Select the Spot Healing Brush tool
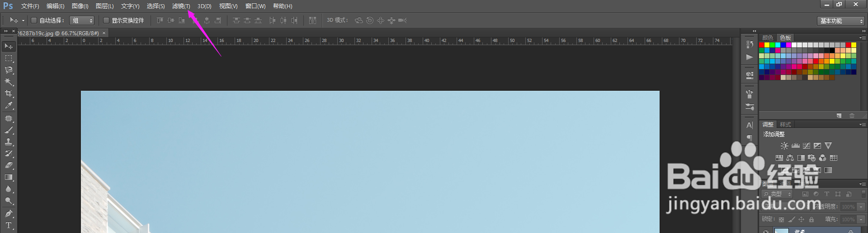This screenshot has width=868, height=233. point(9,118)
